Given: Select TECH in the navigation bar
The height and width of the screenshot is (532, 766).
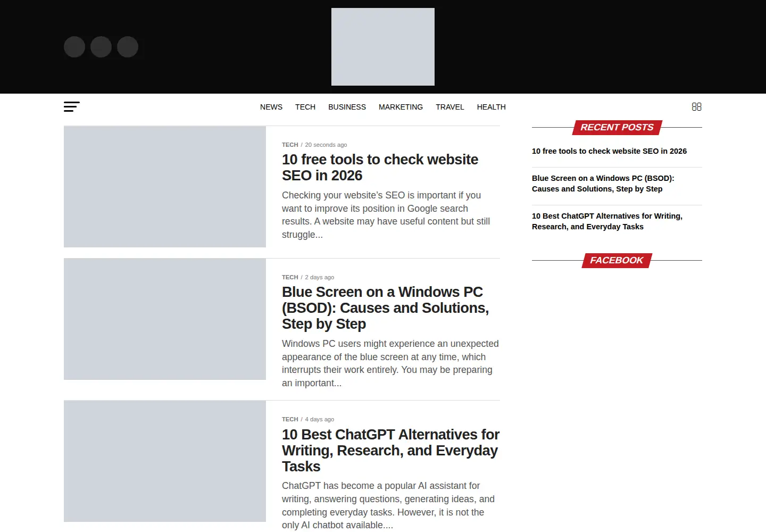Looking at the screenshot, I should [x=305, y=107].
